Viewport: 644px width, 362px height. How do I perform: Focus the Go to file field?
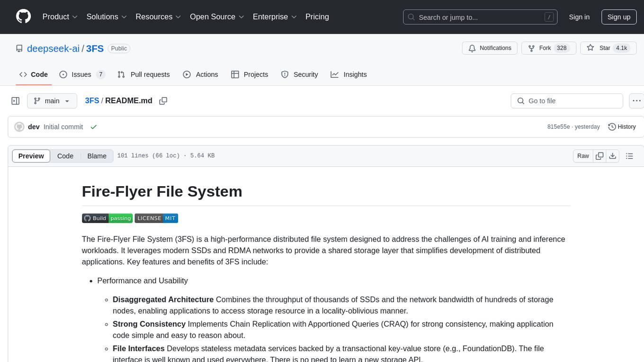pyautogui.click(x=567, y=101)
